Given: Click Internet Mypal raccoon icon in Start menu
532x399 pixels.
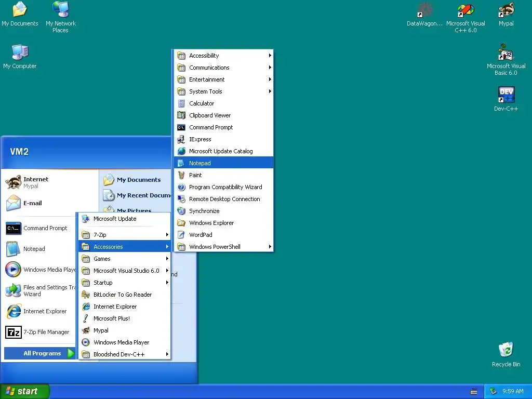Looking at the screenshot, I should point(14,182).
